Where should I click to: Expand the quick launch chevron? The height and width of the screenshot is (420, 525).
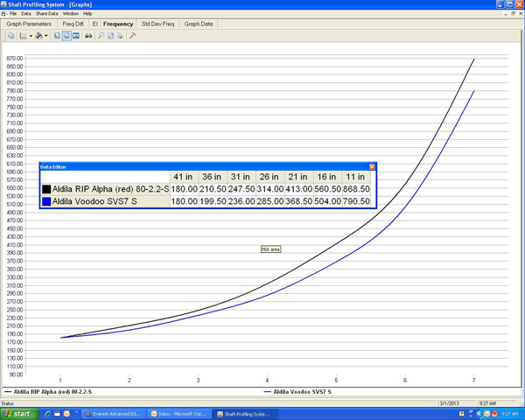coord(76,412)
